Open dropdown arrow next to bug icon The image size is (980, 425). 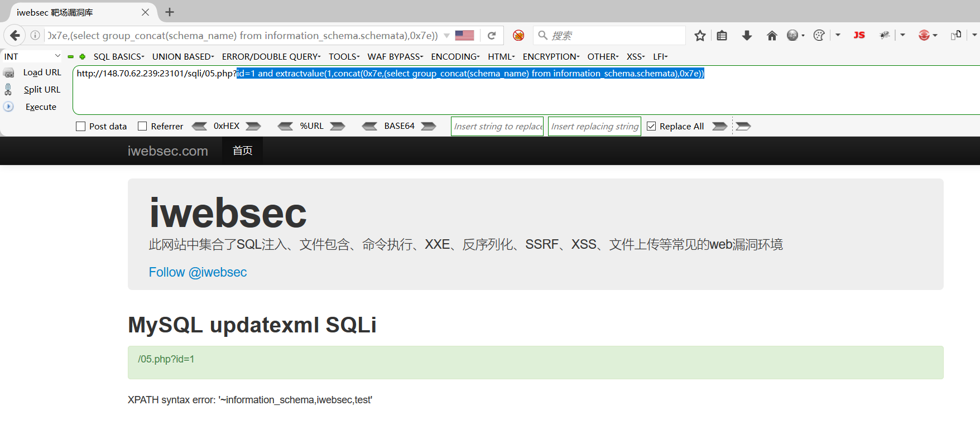pos(902,35)
